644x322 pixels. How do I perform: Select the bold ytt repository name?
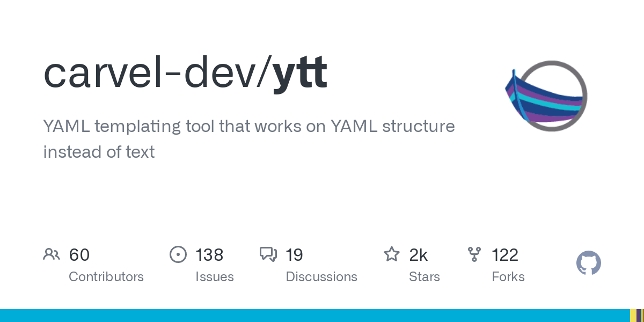point(300,74)
